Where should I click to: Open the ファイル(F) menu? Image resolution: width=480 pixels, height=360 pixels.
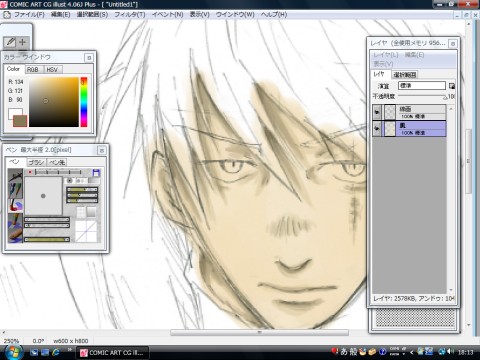coord(29,15)
